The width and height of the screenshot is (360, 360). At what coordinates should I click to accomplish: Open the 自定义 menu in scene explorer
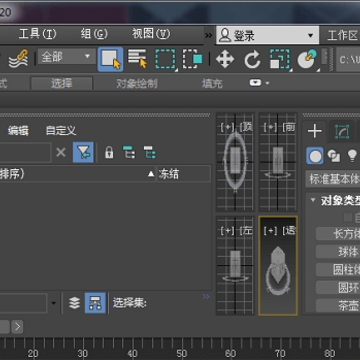[61, 131]
